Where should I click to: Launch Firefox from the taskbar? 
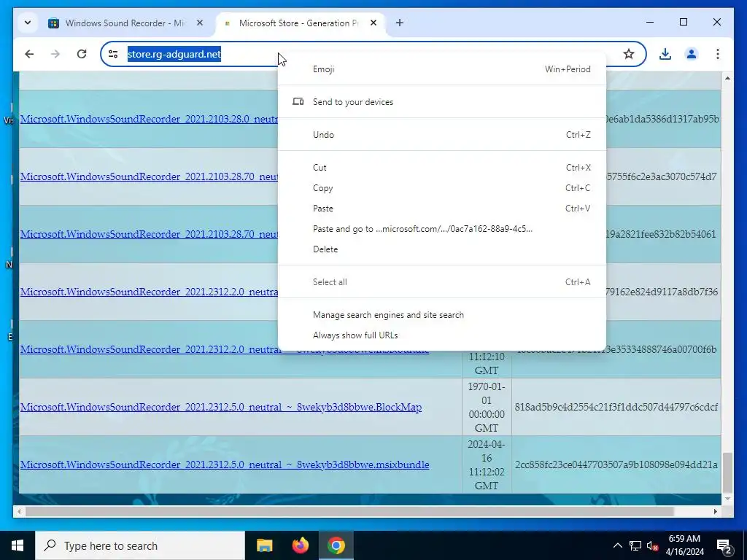(300, 545)
